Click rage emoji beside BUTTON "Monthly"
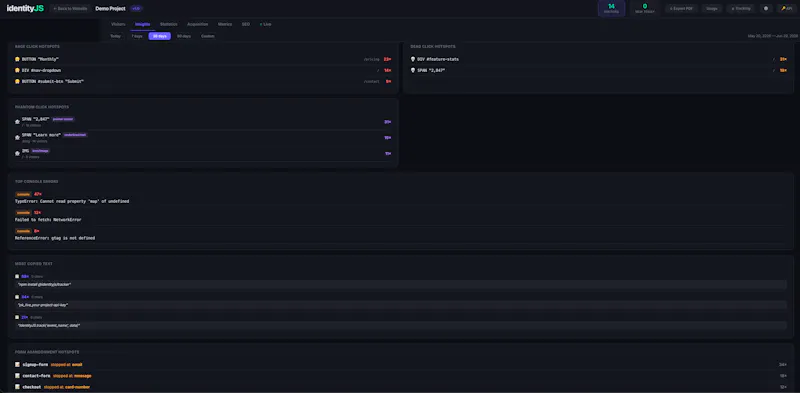The width and height of the screenshot is (800, 393). point(17,59)
